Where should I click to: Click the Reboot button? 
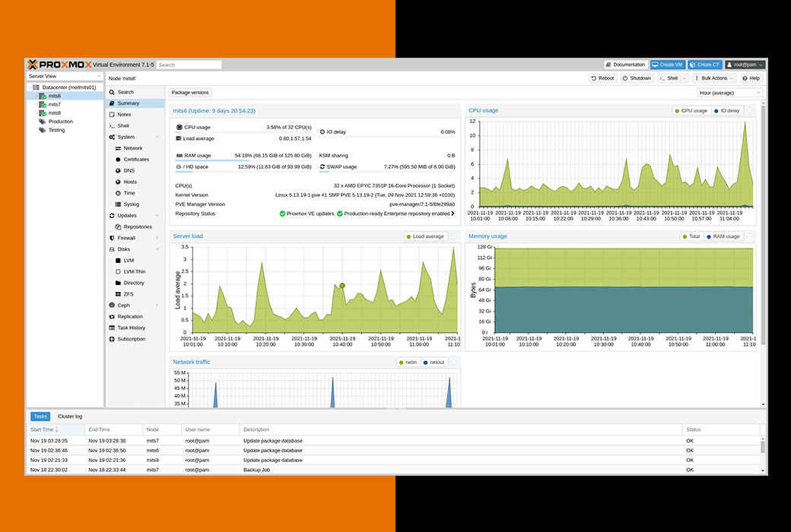[x=603, y=78]
